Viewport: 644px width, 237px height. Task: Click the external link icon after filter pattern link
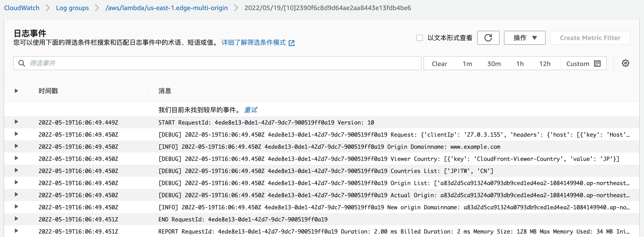point(291,43)
